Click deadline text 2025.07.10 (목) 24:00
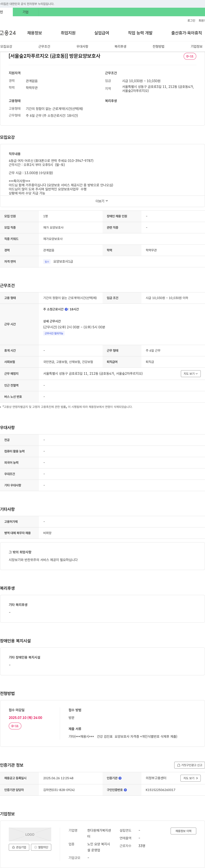Image resolution: width=205 pixels, height=868 pixels. [25, 717]
